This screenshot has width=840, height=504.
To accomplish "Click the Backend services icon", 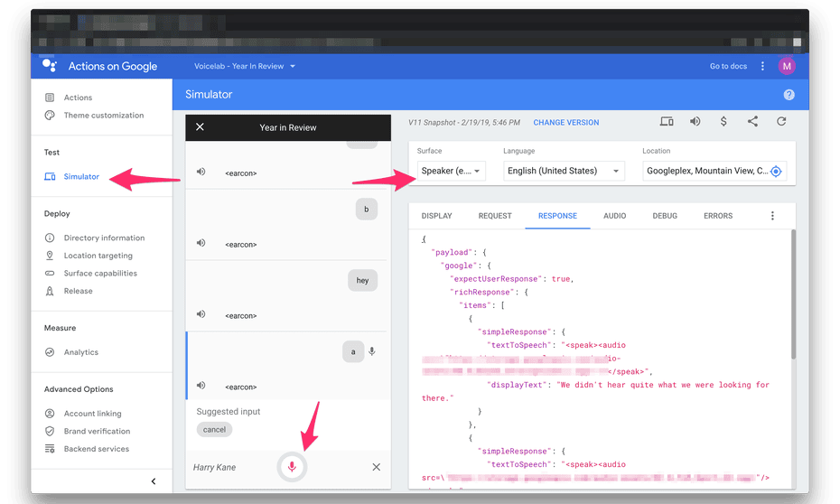I will 50,449.
